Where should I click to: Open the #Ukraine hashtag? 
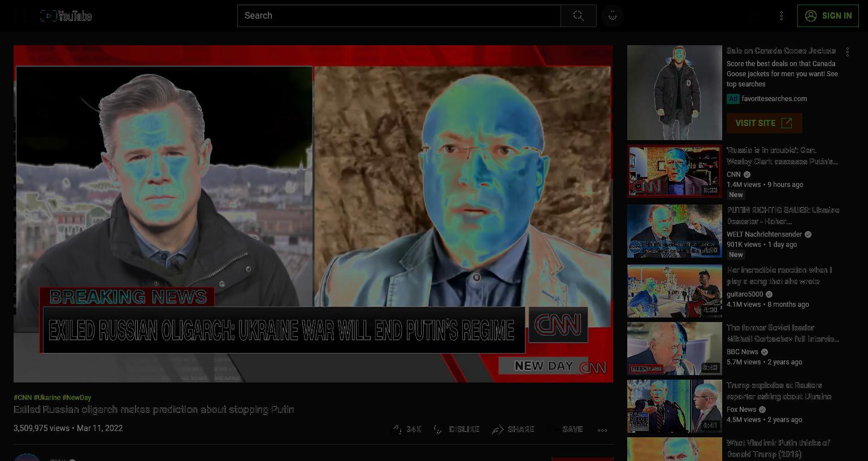(47, 398)
